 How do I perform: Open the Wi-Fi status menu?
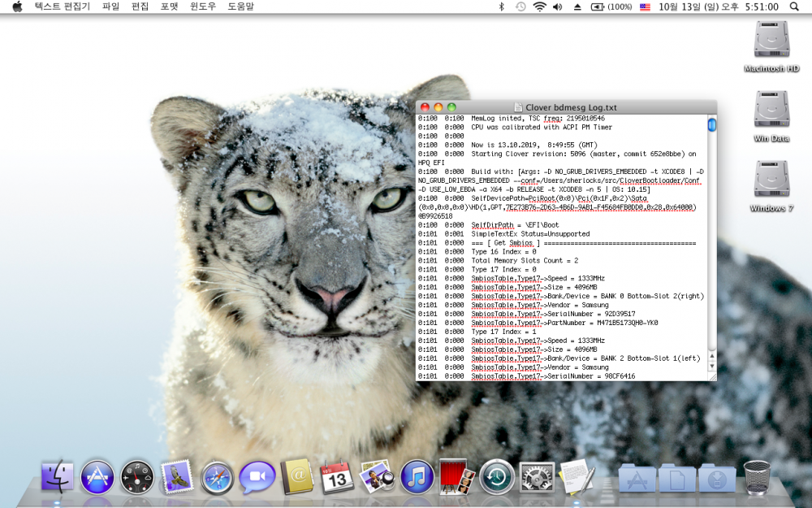(540, 7)
